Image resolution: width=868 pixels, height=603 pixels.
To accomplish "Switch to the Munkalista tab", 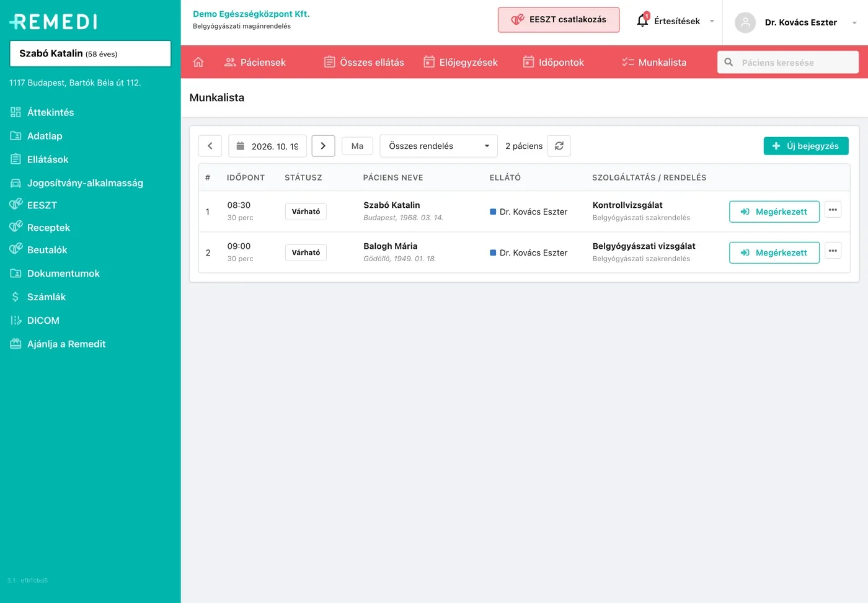I will click(654, 62).
